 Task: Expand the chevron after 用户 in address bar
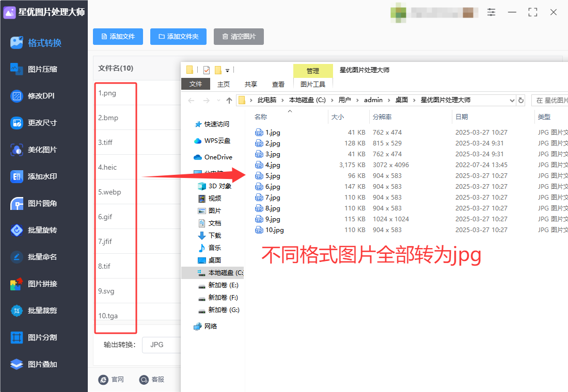(x=357, y=100)
